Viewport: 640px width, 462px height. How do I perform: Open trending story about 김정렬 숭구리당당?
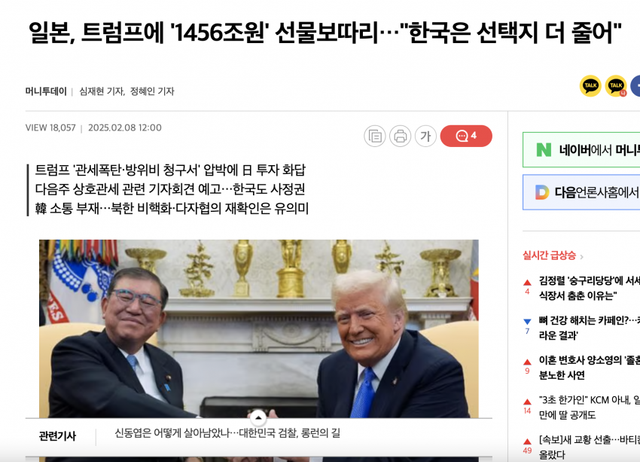(x=589, y=288)
